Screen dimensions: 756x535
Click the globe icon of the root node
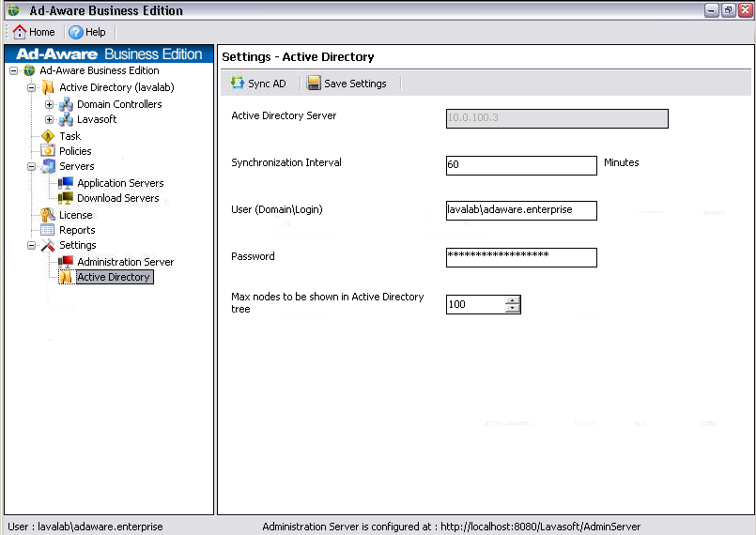29,70
